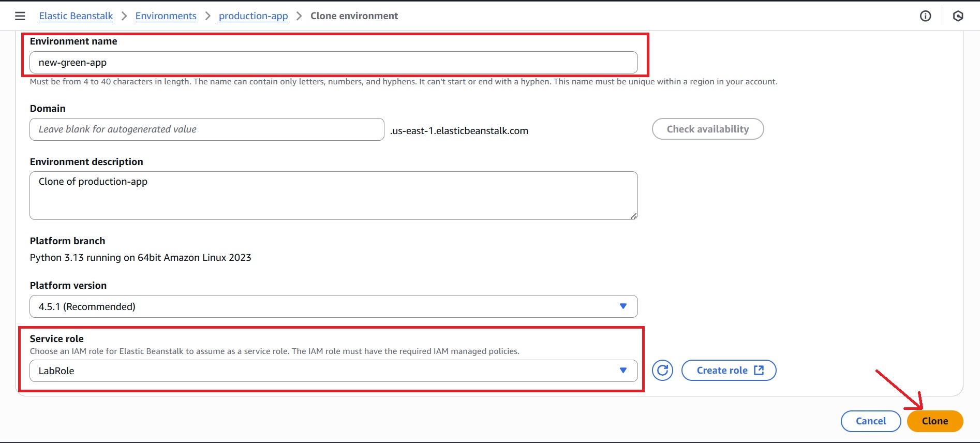Focus the Environment name field
This screenshot has height=443, width=980.
point(333,63)
